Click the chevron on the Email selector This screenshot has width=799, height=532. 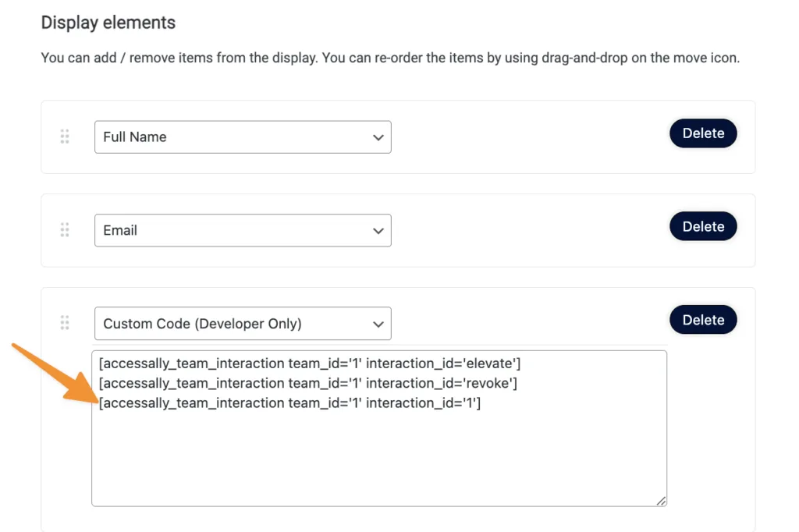coord(379,230)
